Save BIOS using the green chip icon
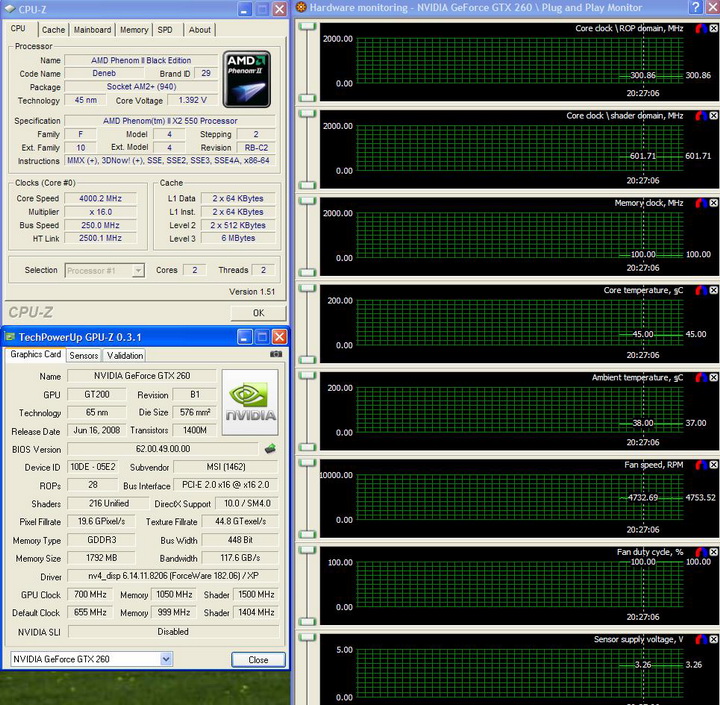This screenshot has width=720, height=705. pos(270,448)
